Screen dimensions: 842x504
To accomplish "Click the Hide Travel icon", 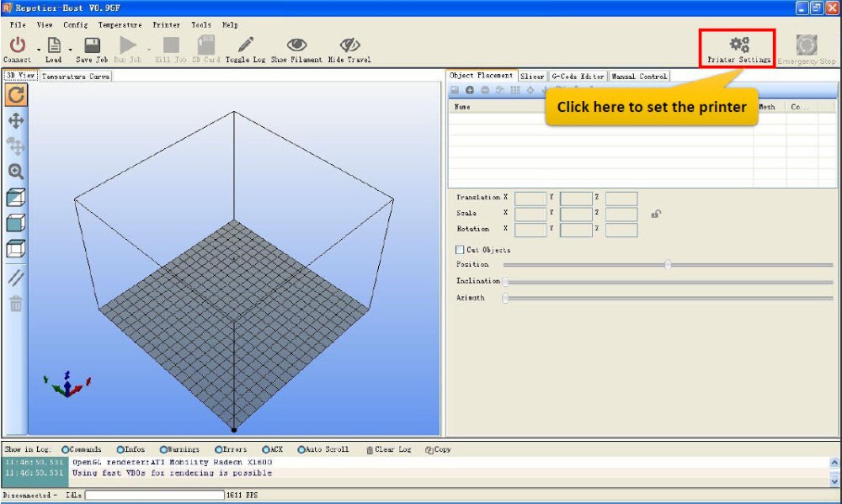I will point(349,45).
